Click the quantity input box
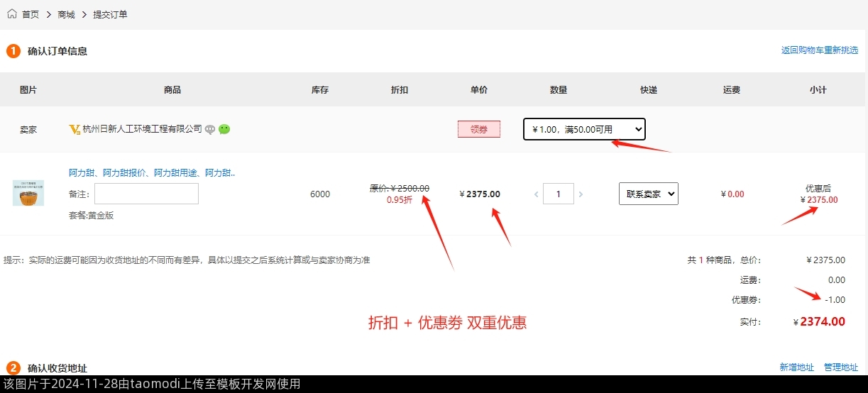This screenshot has height=393, width=868. (559, 194)
